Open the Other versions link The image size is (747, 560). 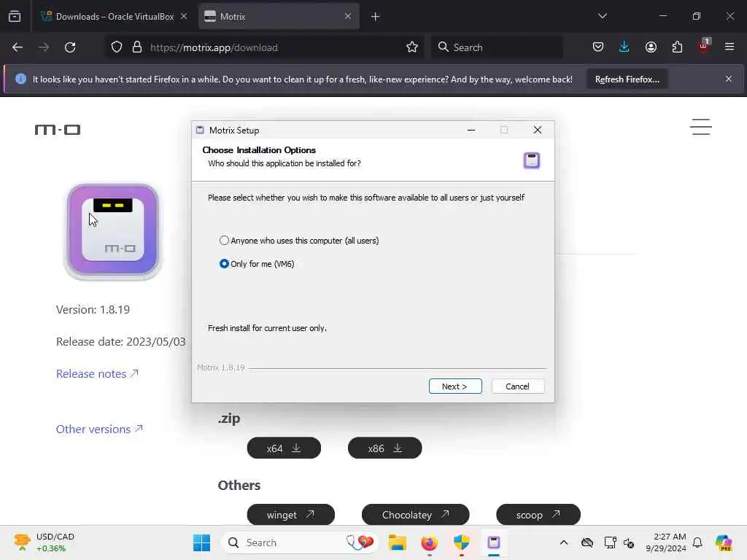point(99,429)
